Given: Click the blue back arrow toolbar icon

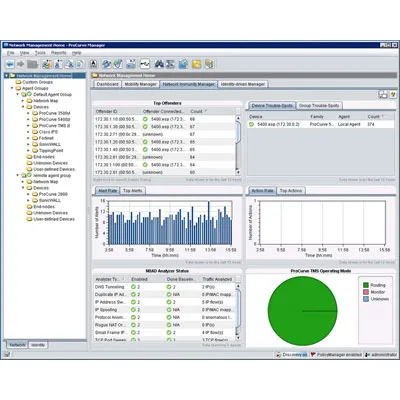Looking at the screenshot, I should click(x=10, y=64).
